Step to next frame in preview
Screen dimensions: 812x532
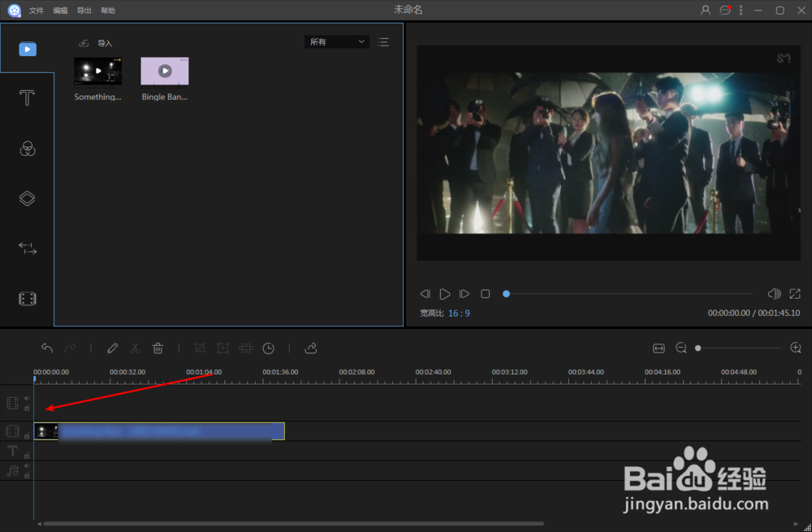(464, 294)
